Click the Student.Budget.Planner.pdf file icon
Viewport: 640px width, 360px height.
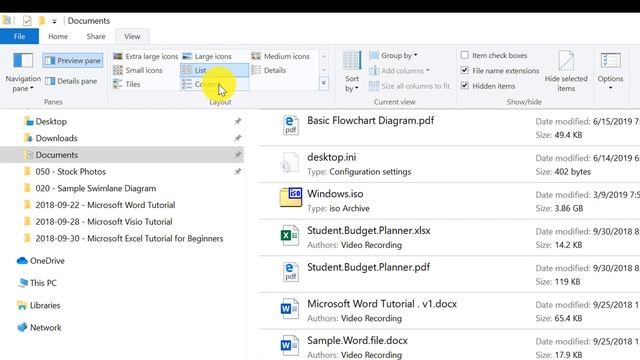point(290,272)
